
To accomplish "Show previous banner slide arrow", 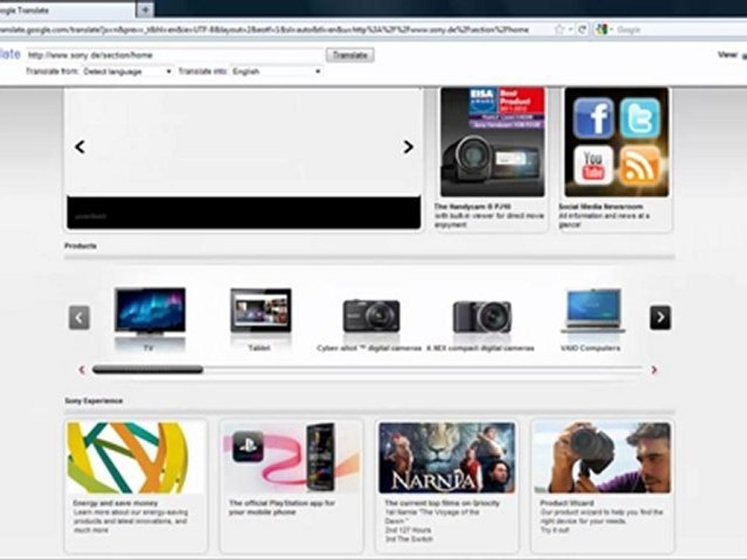I will click(x=80, y=147).
